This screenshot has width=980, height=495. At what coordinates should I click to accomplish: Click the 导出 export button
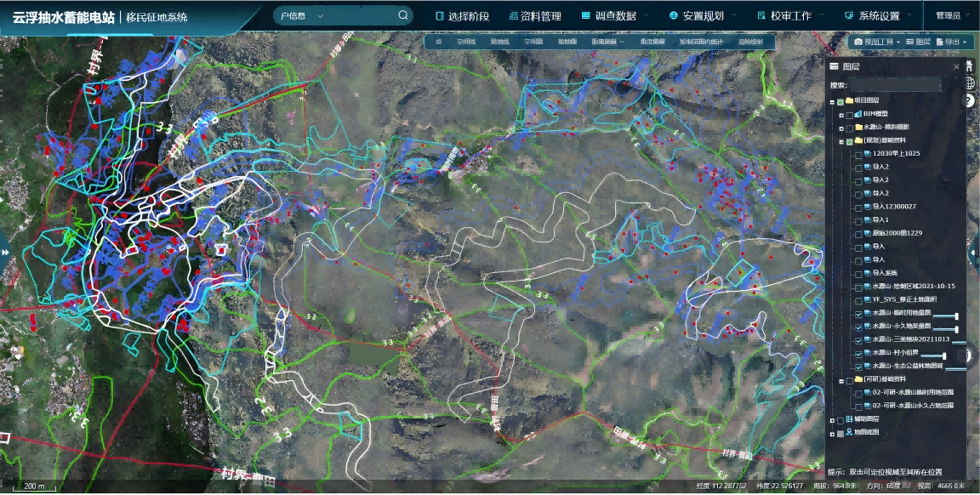tap(952, 42)
